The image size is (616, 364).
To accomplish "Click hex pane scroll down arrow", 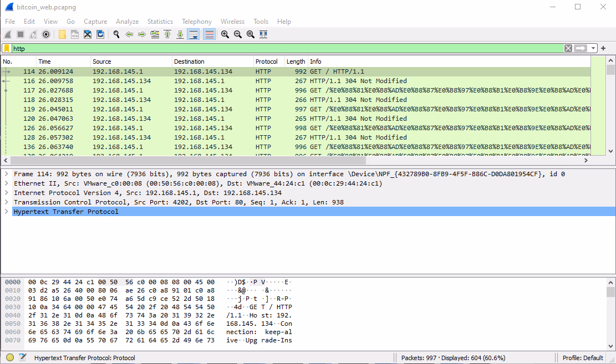I will point(610,346).
